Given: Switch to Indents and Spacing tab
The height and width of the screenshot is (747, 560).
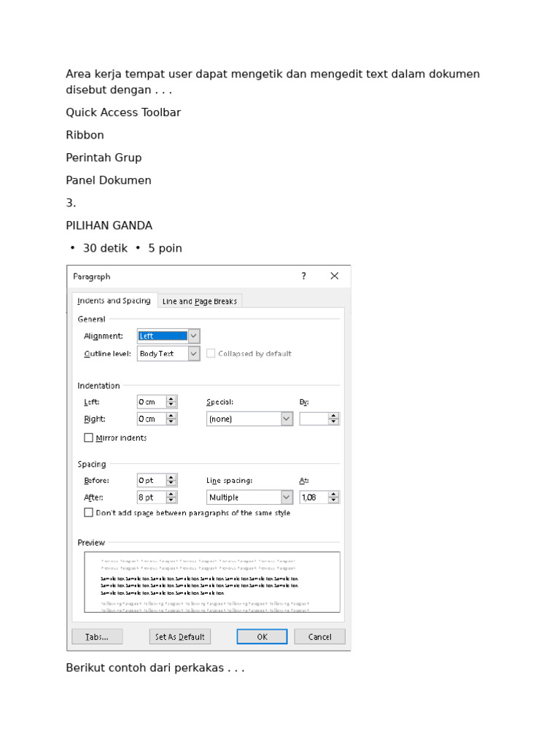Looking at the screenshot, I should [114, 301].
